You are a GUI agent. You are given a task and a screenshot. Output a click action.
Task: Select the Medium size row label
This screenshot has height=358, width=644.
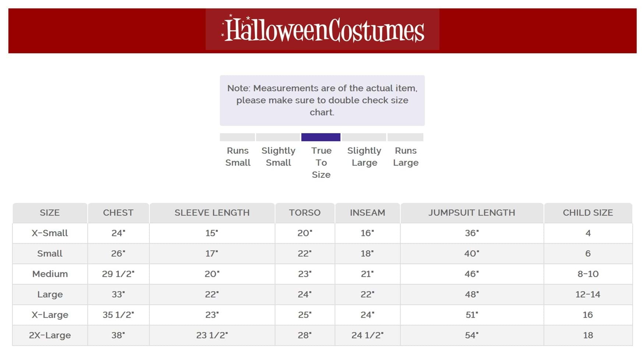pyautogui.click(x=50, y=274)
